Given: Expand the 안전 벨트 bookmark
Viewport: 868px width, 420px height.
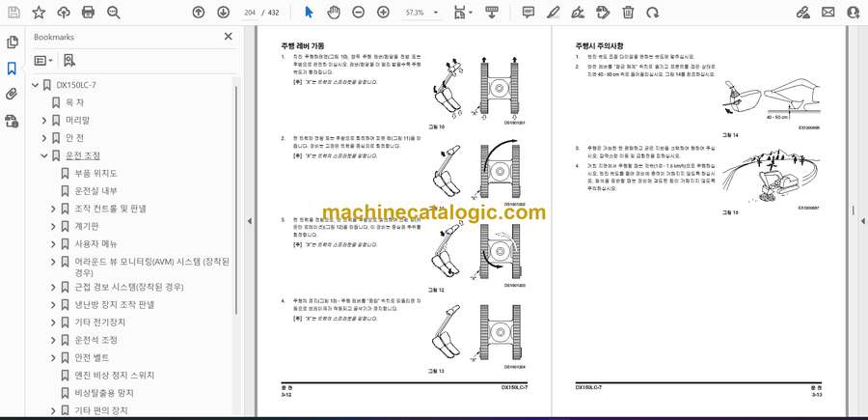Looking at the screenshot, I should tap(53, 357).
